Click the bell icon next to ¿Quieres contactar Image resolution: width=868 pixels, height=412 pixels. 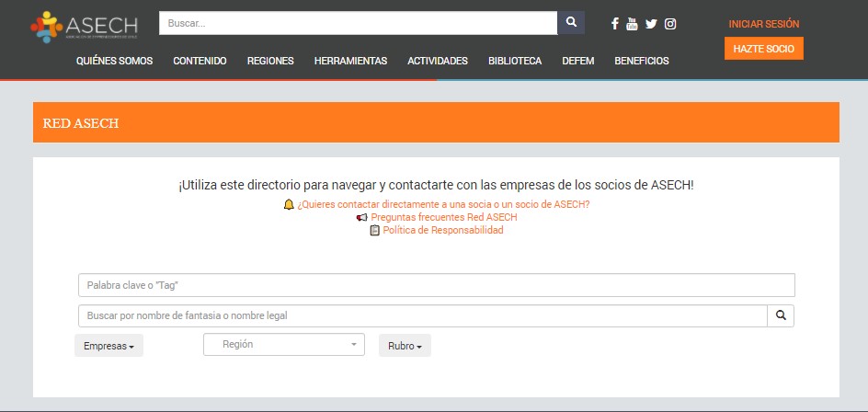(x=289, y=204)
